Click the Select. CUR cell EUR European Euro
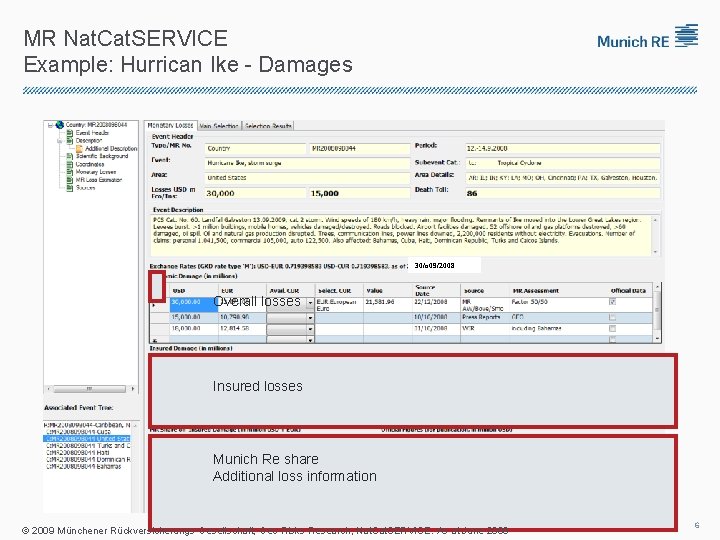 point(339,305)
